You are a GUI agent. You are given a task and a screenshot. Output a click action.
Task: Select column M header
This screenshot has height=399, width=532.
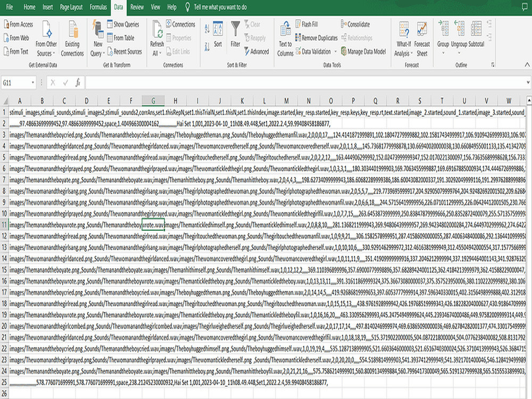(x=286, y=101)
